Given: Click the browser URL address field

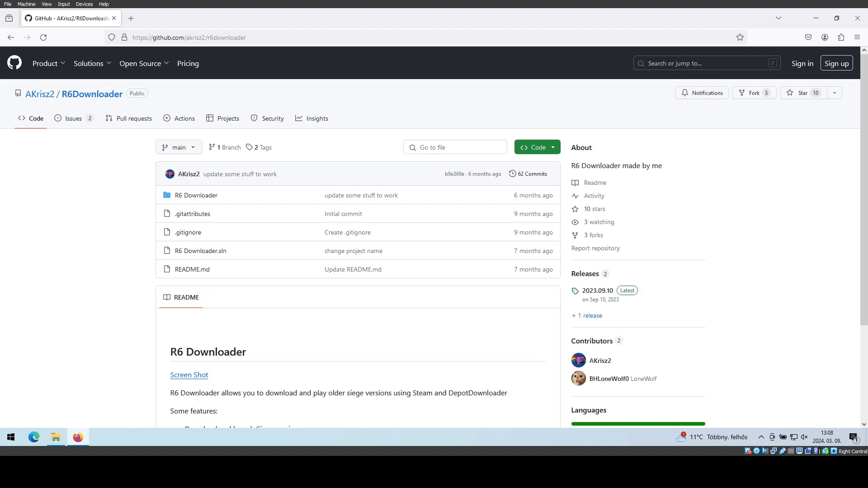Looking at the screenshot, I should pyautogui.click(x=425, y=38).
